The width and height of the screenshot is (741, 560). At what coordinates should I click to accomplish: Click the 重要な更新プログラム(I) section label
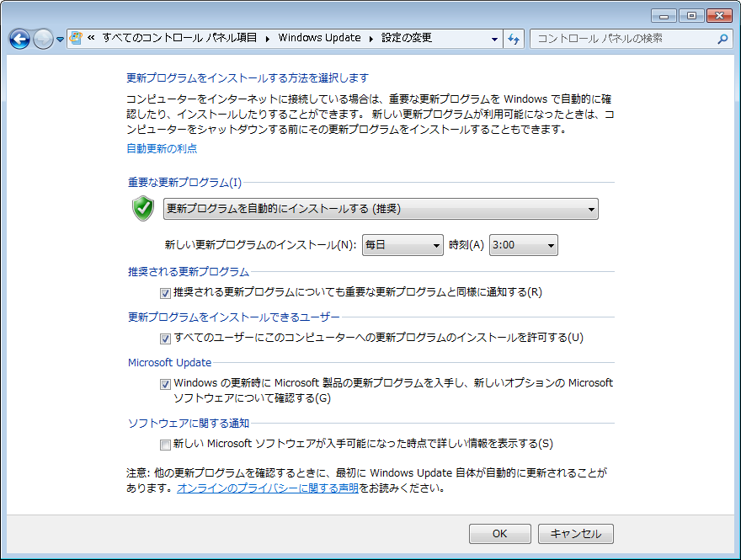point(184,183)
